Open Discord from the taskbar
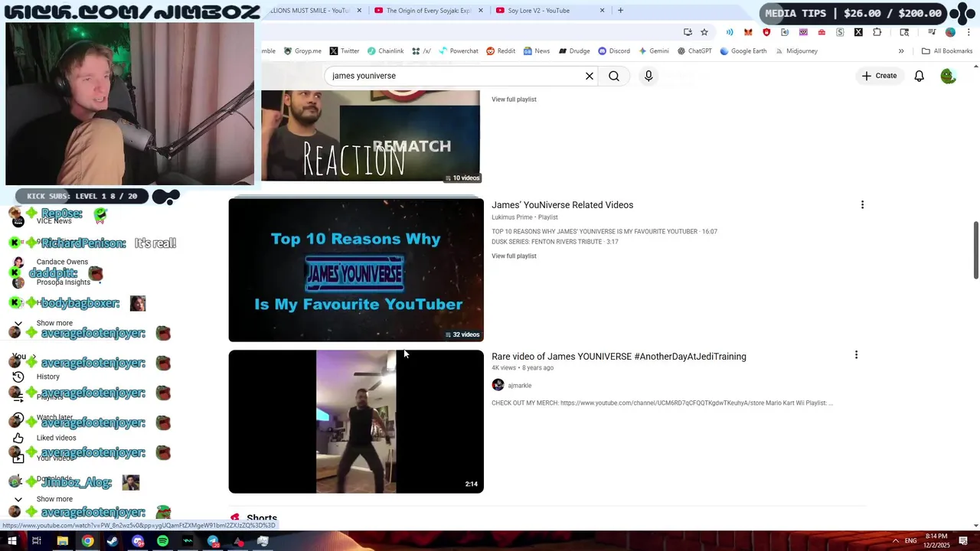Viewport: 980px width, 551px height. [x=138, y=541]
